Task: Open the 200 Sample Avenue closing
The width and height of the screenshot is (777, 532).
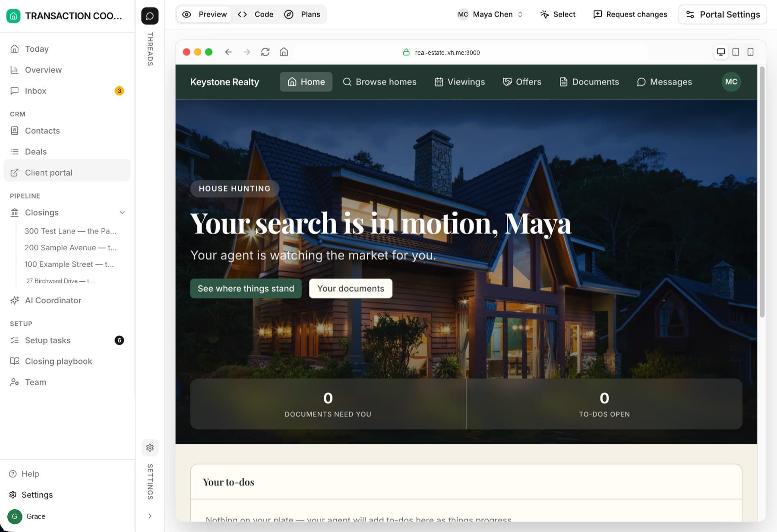Action: 70,248
